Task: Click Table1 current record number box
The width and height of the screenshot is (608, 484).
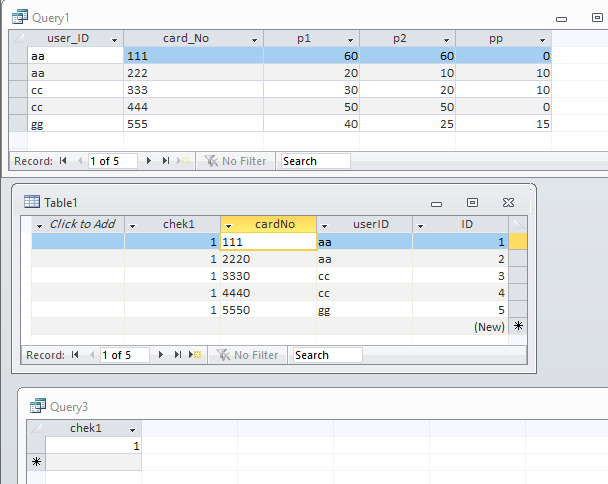Action: pos(124,355)
